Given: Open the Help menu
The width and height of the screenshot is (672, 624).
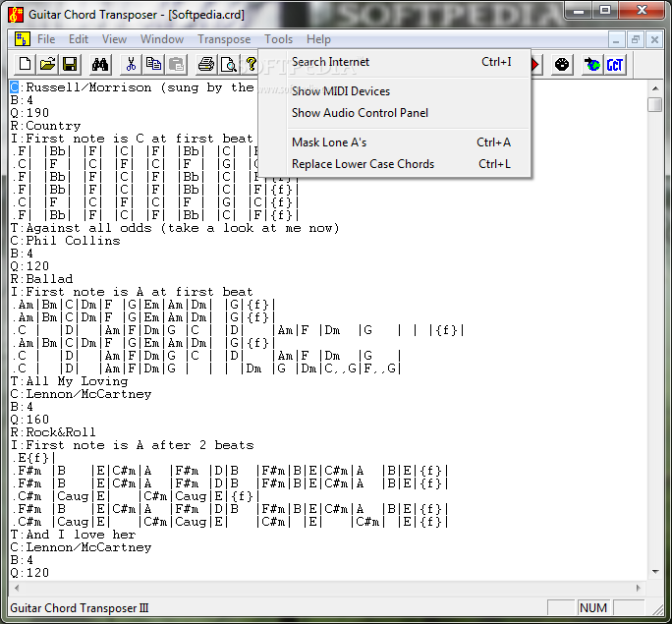Looking at the screenshot, I should click(318, 39).
